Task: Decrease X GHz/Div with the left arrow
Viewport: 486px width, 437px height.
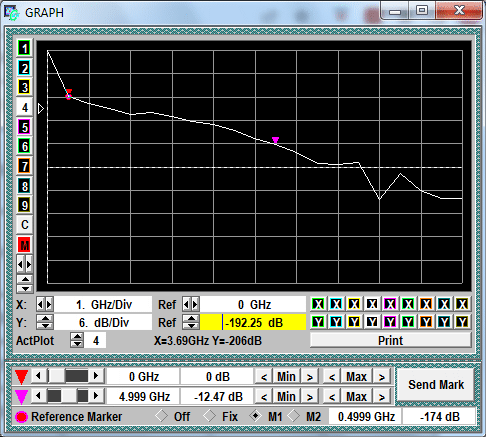Action: coord(40,304)
